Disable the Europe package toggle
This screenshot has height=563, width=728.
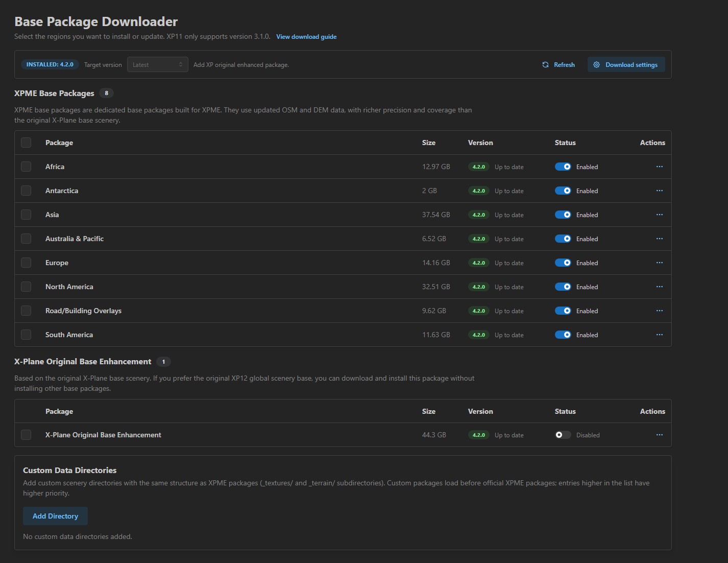pyautogui.click(x=563, y=263)
